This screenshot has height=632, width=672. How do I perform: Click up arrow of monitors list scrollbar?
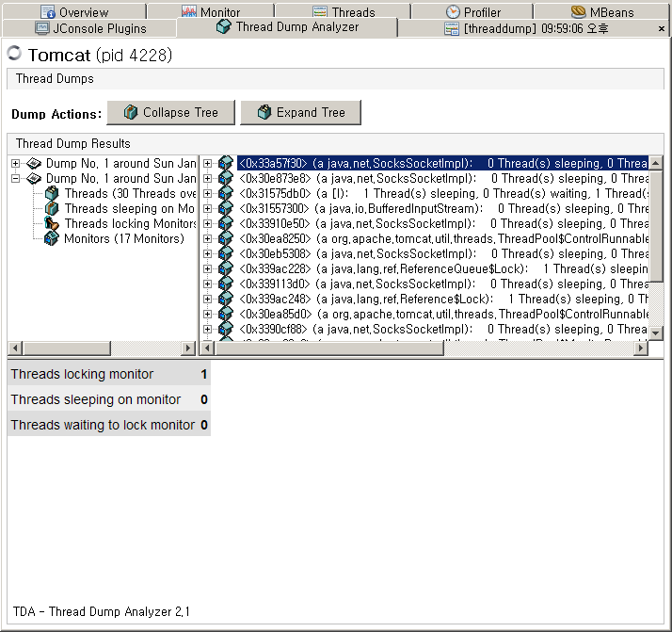coord(656,163)
